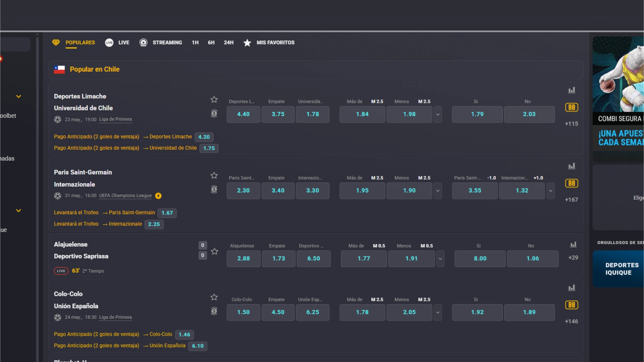Open the Combi Segura promo banner
The height and width of the screenshot is (362, 644).
click(x=618, y=99)
